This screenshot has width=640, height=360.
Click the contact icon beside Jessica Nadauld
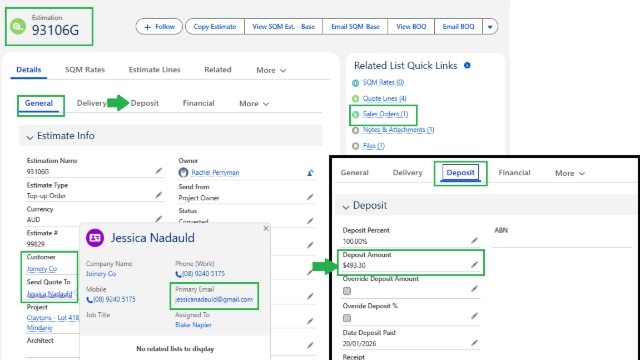point(95,238)
